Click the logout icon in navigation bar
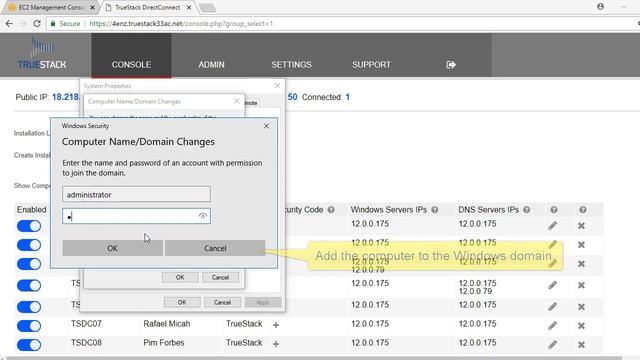The height and width of the screenshot is (360, 640). click(451, 64)
